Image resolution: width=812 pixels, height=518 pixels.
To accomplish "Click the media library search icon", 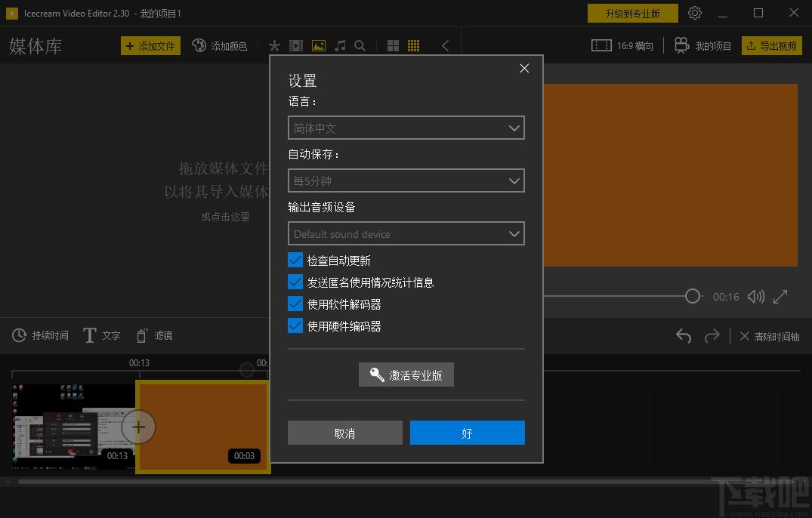I will (360, 46).
